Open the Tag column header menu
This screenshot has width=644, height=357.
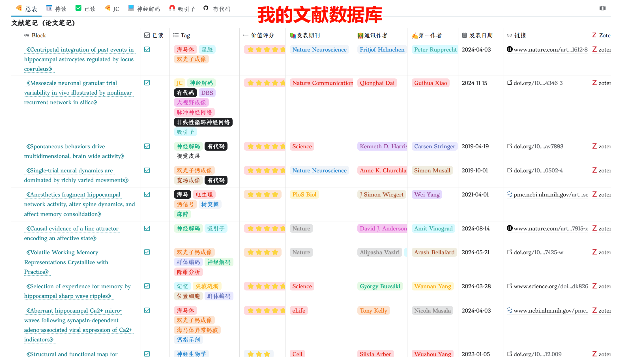185,35
